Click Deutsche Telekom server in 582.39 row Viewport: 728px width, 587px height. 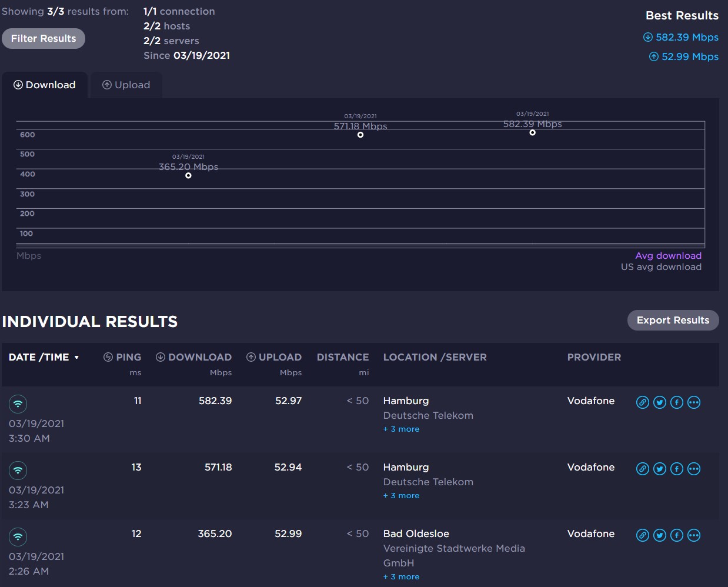[x=429, y=416]
